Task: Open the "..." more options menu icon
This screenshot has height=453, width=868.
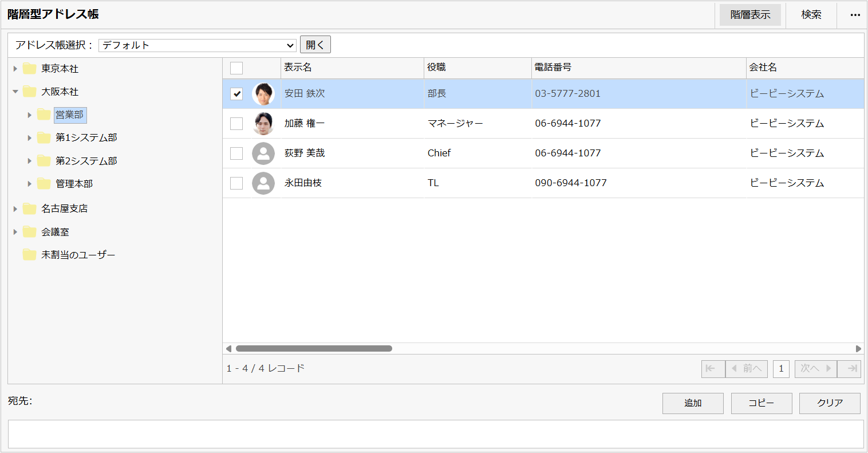Action: [855, 15]
